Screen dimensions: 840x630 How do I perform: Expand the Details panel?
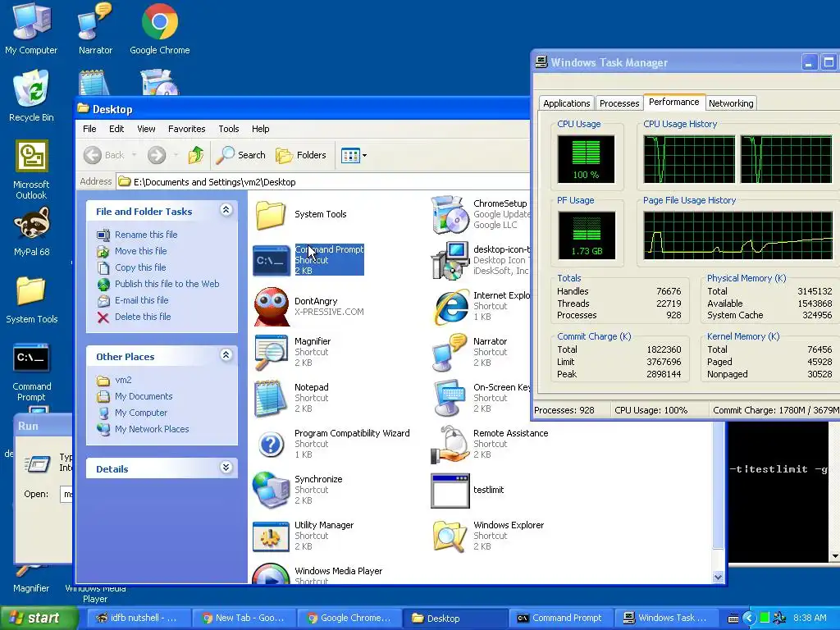coord(226,467)
